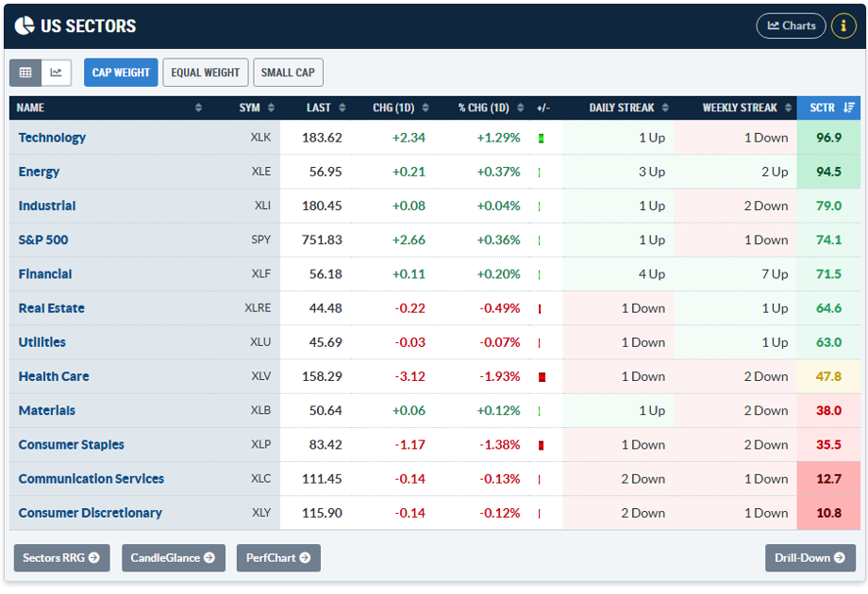Click the Sectors RRG button
Screen dimensions: 868x594
pos(61,557)
